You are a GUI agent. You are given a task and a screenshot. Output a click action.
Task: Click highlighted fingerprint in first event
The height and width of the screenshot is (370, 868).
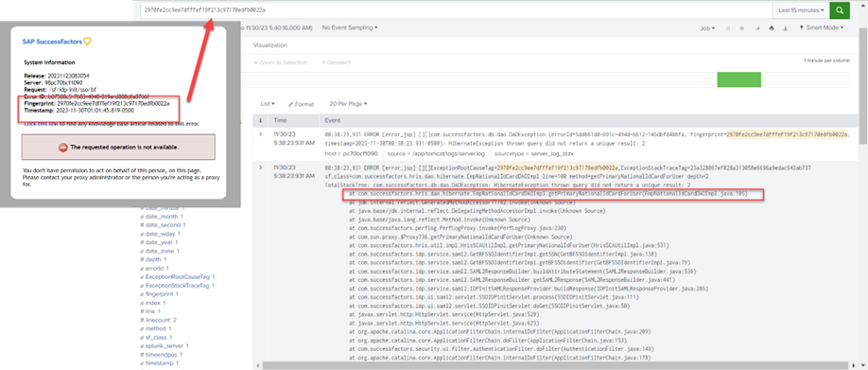pos(788,133)
